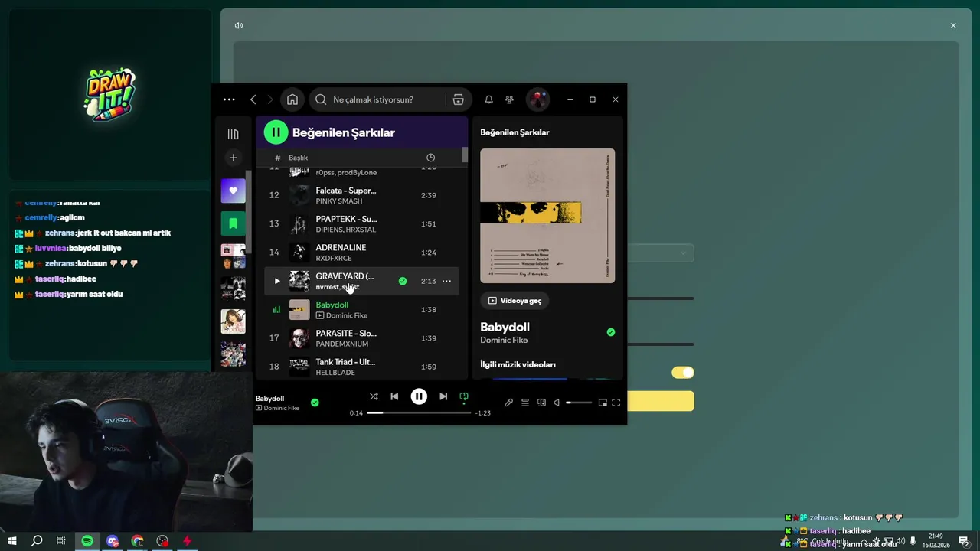Click 'Beğenilen Şarkılar' heading in right panel
The height and width of the screenshot is (551, 980).
(514, 132)
